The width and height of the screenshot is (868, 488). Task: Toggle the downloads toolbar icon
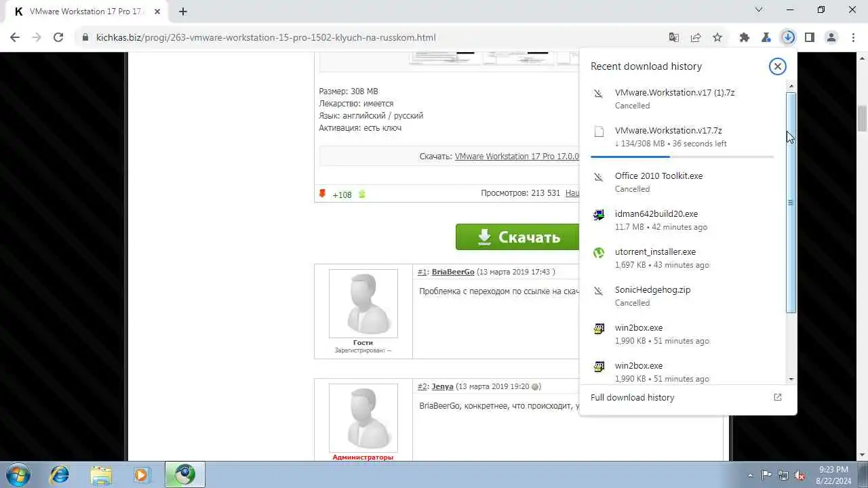click(x=788, y=38)
